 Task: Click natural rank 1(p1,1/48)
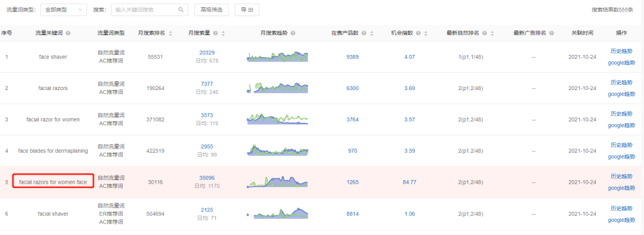(470, 57)
